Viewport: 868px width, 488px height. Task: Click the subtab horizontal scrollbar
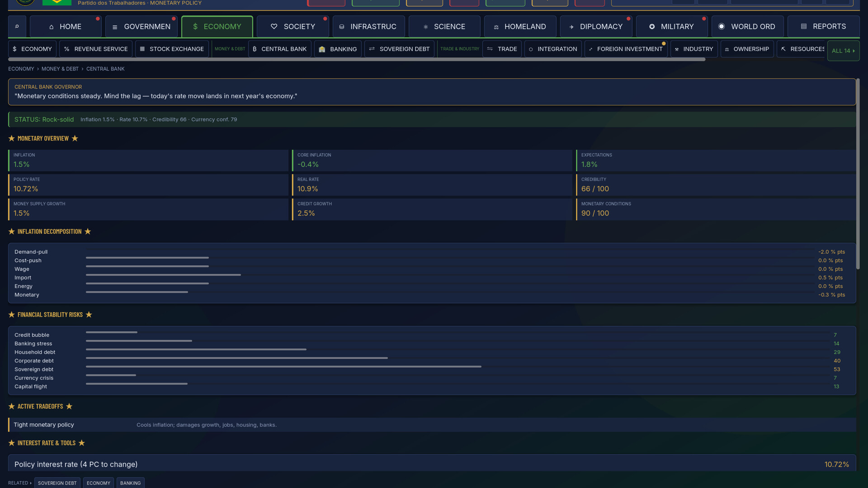357,59
